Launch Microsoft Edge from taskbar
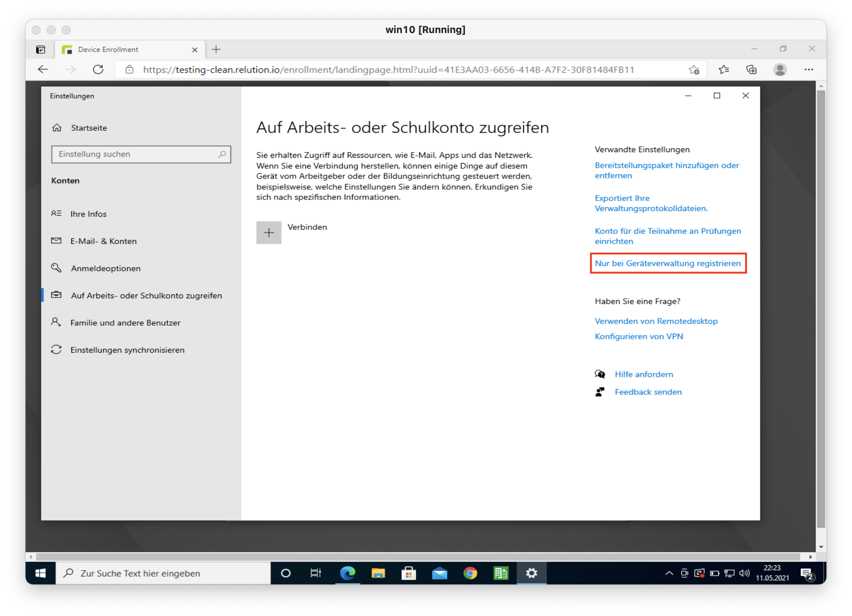The image size is (852, 616). [347, 573]
